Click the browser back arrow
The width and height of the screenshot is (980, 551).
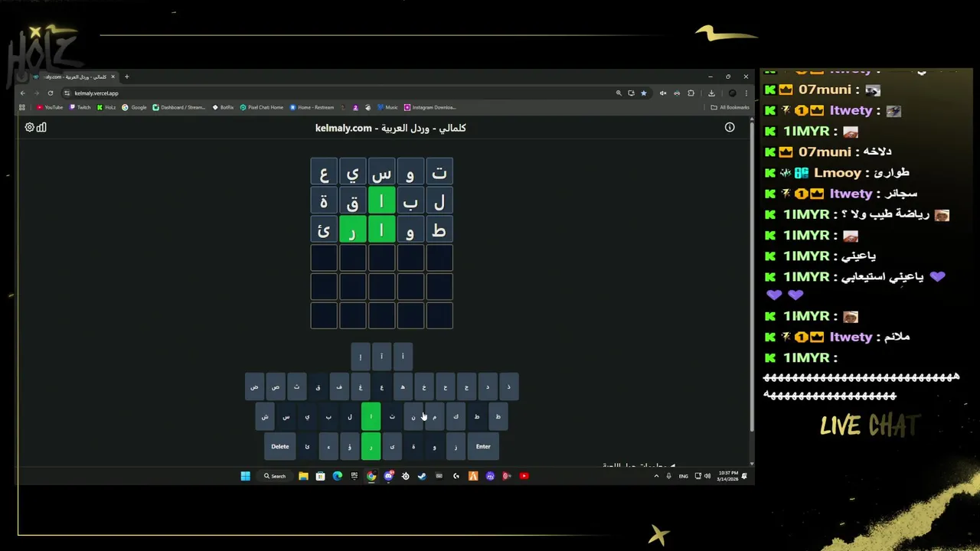[23, 93]
